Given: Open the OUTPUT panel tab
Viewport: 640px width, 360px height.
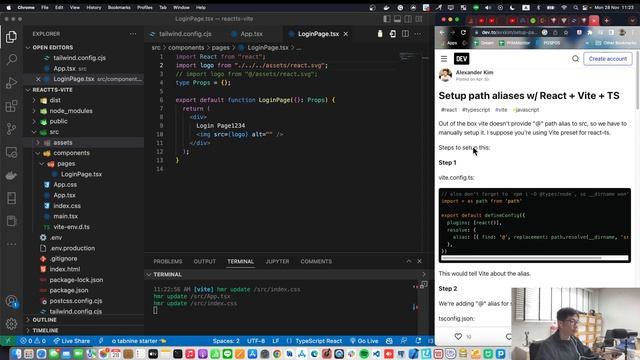Looking at the screenshot, I should [204, 261].
